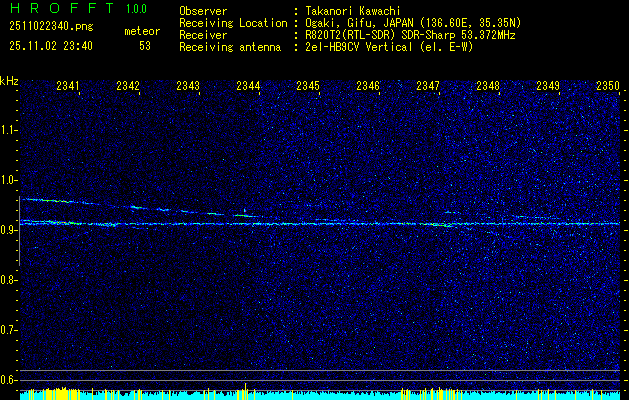Viewport: 629px width, 400px height.
Task: Click the kHz axis unit label
Action: (x=9, y=81)
